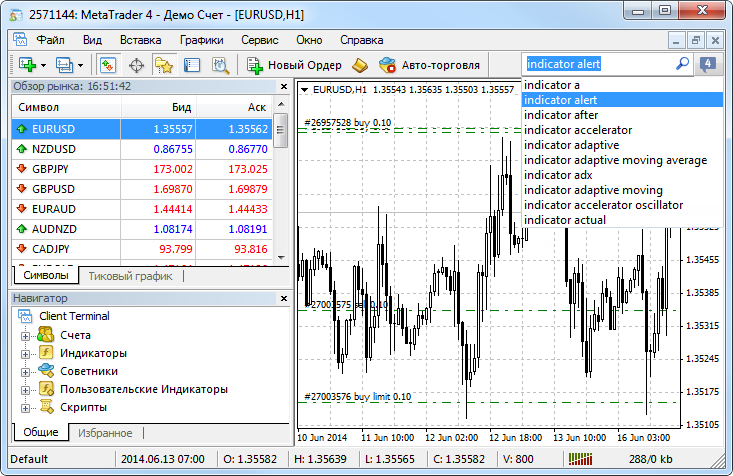Click the Символ column header
This screenshot has height=476, width=733.
tap(66, 107)
